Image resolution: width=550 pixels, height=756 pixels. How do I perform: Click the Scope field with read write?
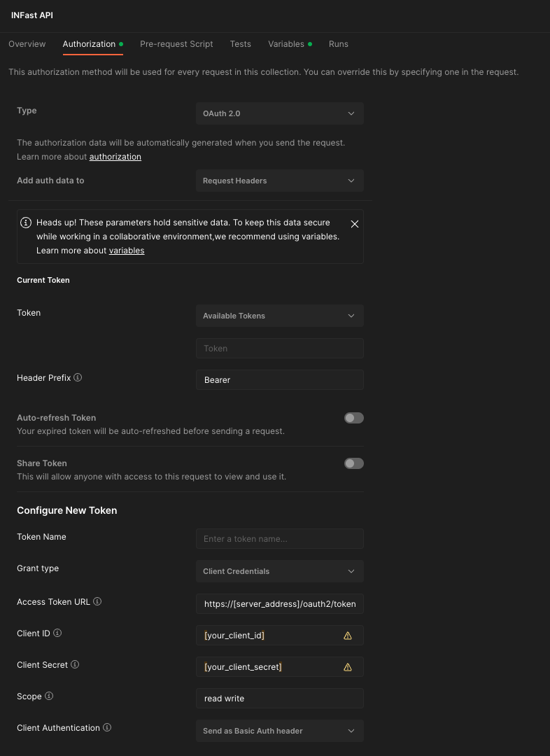point(280,698)
